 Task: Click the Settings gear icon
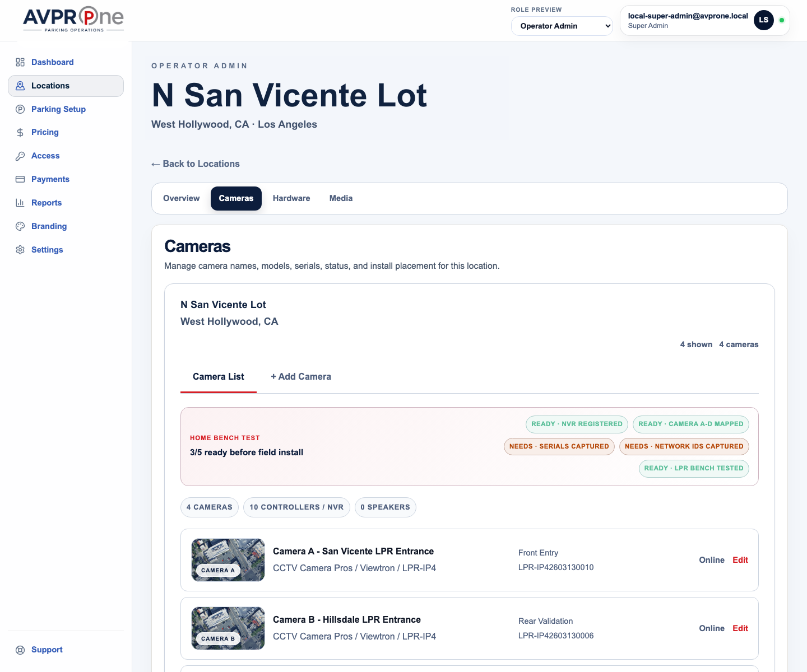pos(20,250)
